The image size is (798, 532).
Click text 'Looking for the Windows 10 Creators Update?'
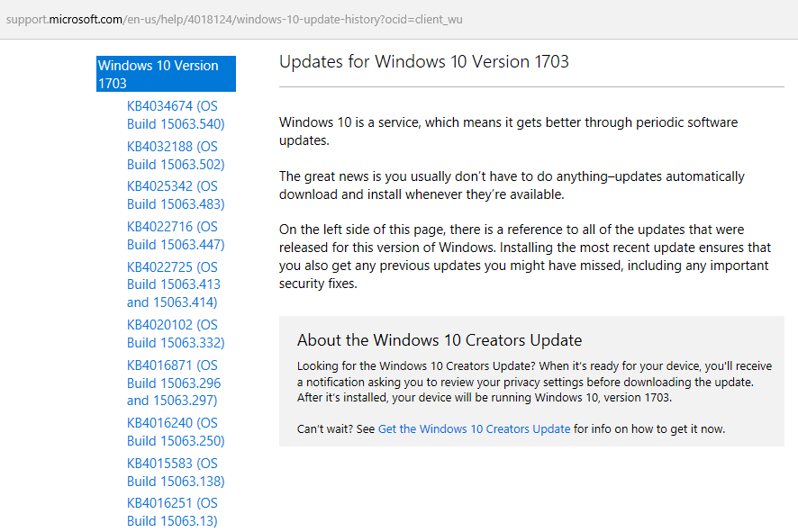(416, 365)
